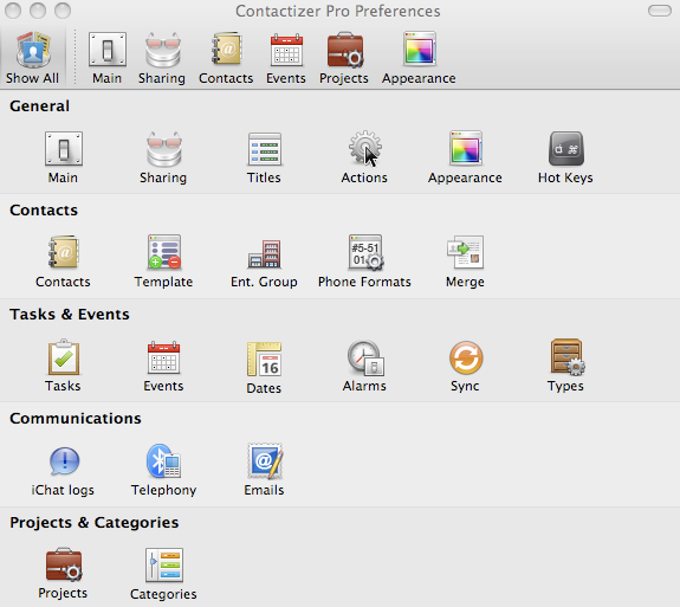680x607 pixels.
Task: Open Main preferences in General section
Action: point(63,157)
